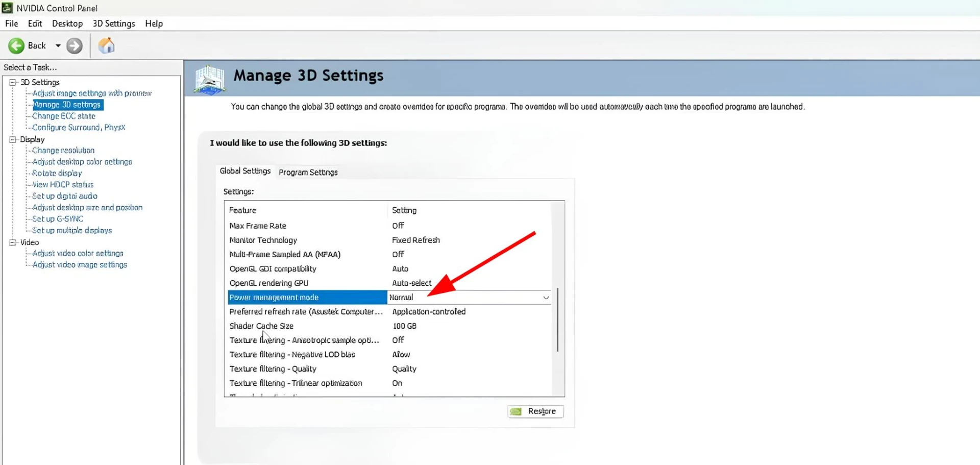Select Set up multiple displays task
Screen dimensions: 980x465
click(x=72, y=231)
